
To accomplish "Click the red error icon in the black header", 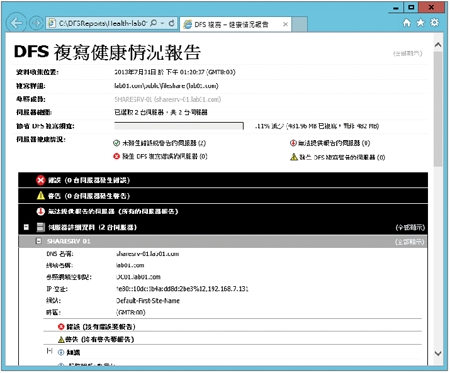I will (41, 180).
